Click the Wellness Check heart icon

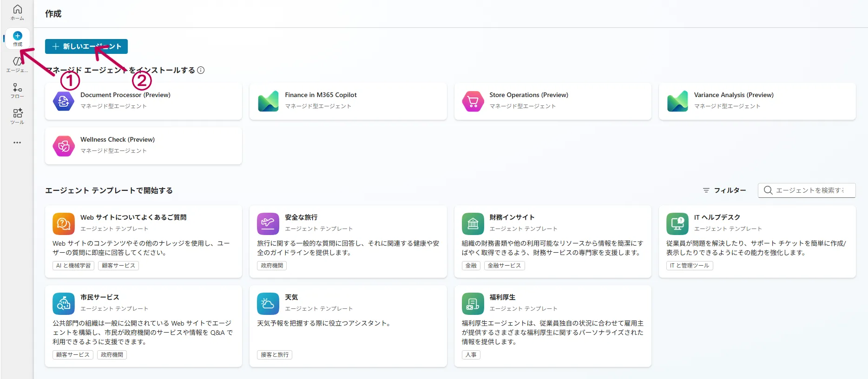(x=64, y=146)
